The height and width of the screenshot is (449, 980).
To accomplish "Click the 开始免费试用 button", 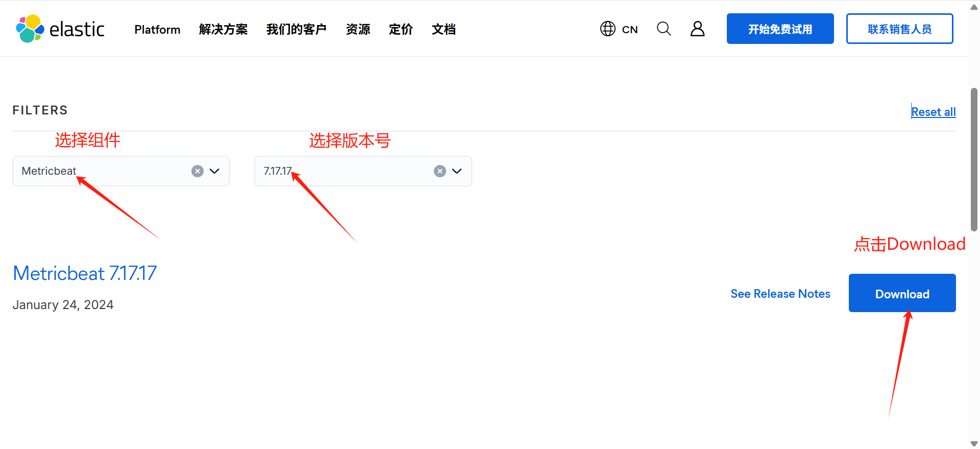I will [x=780, y=29].
